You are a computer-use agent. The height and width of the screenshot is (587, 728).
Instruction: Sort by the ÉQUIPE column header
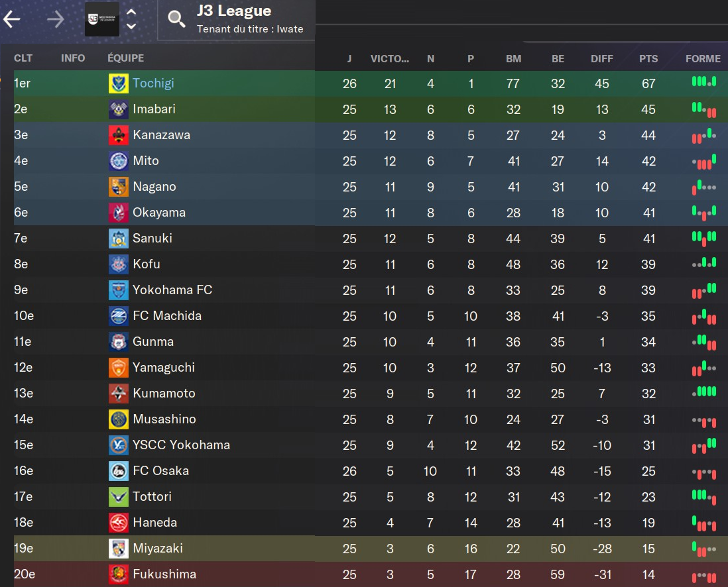125,58
